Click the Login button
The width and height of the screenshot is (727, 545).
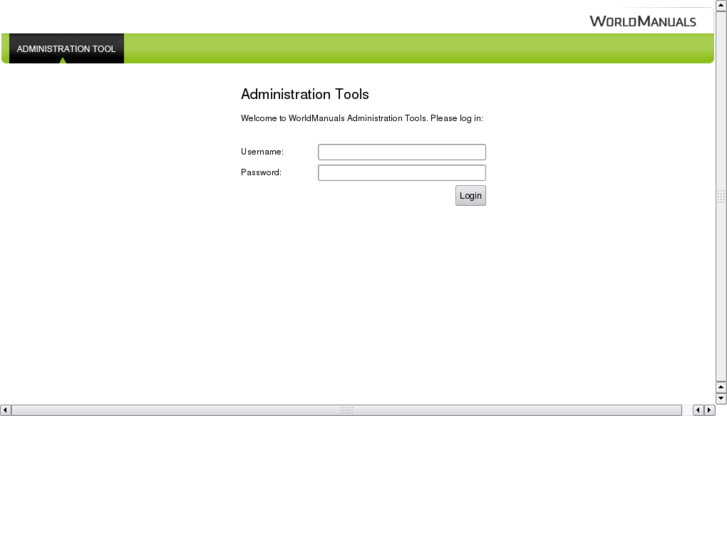click(x=470, y=196)
